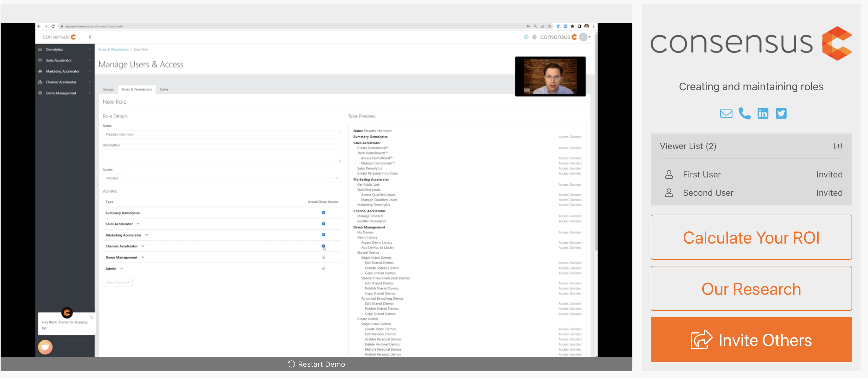The width and height of the screenshot is (868, 378).
Task: Open the user avatar dropdown in the header
Action: (585, 37)
